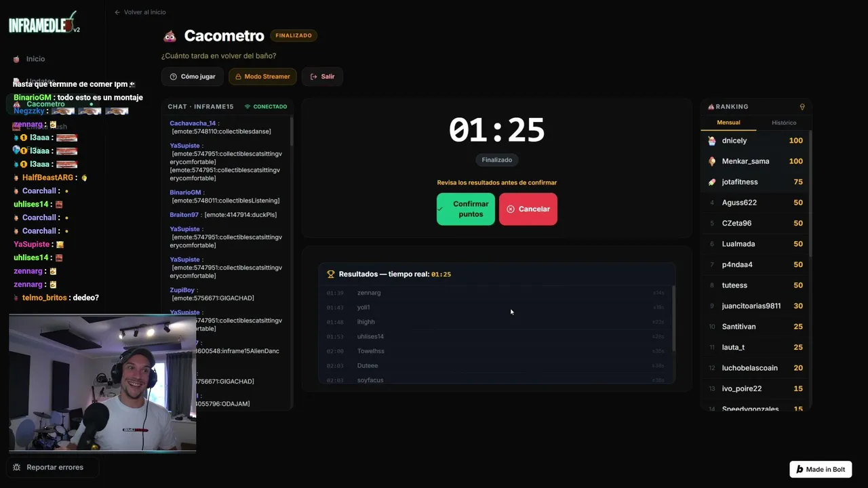Click Braiton97 username in chat panel
This screenshot has height=488, width=868.
point(184,215)
